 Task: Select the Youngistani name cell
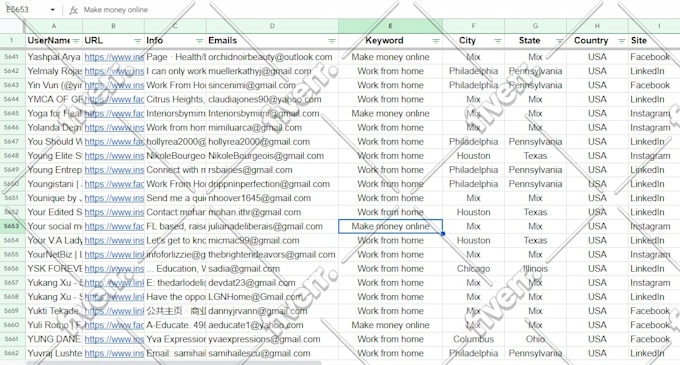tap(54, 184)
